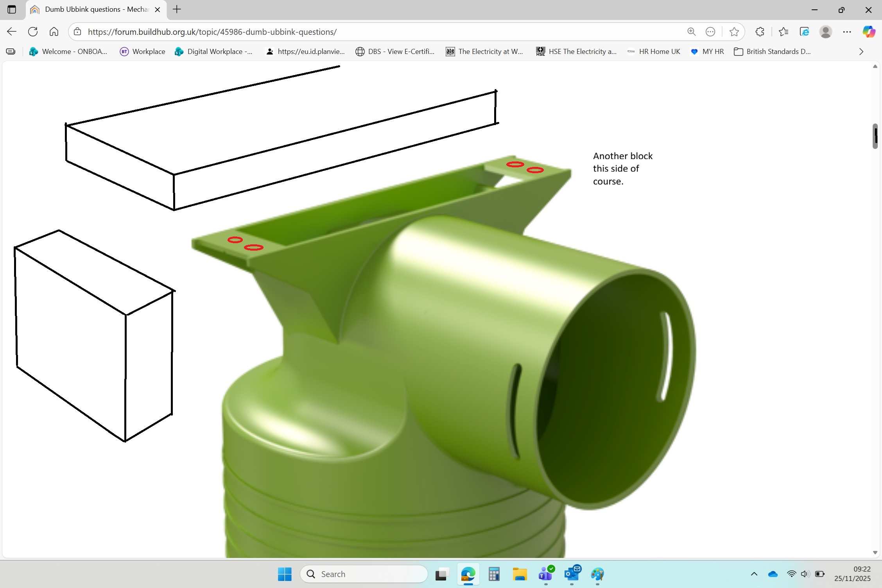This screenshot has width=882, height=588.
Task: Add page to favorites star
Action: tap(734, 32)
